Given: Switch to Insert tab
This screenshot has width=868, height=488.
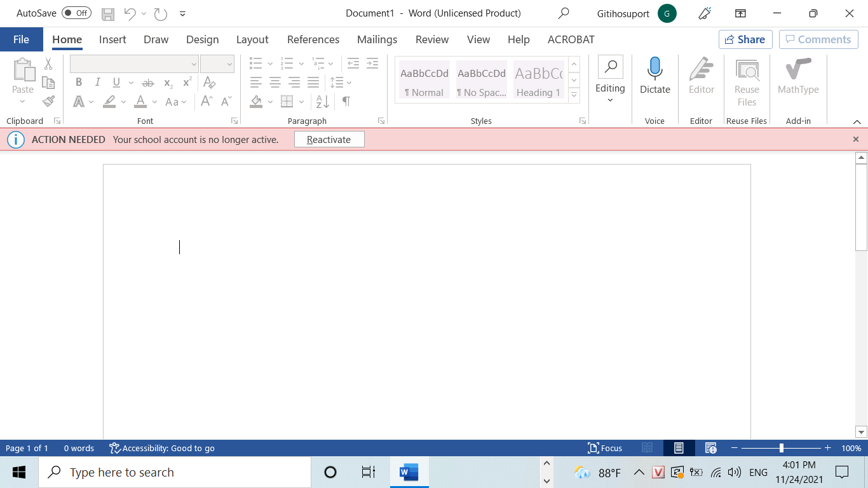Looking at the screenshot, I should point(112,39).
